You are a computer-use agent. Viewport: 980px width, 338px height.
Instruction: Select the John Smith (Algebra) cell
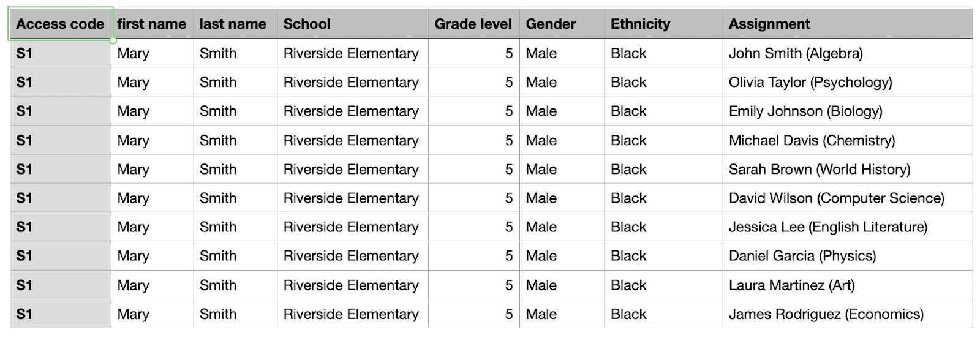coord(848,53)
